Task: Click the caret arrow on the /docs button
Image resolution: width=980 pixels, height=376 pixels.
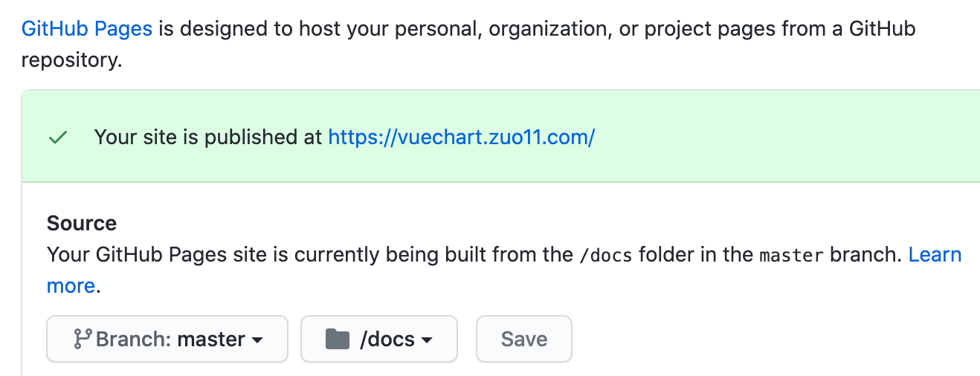Action: coord(427,340)
